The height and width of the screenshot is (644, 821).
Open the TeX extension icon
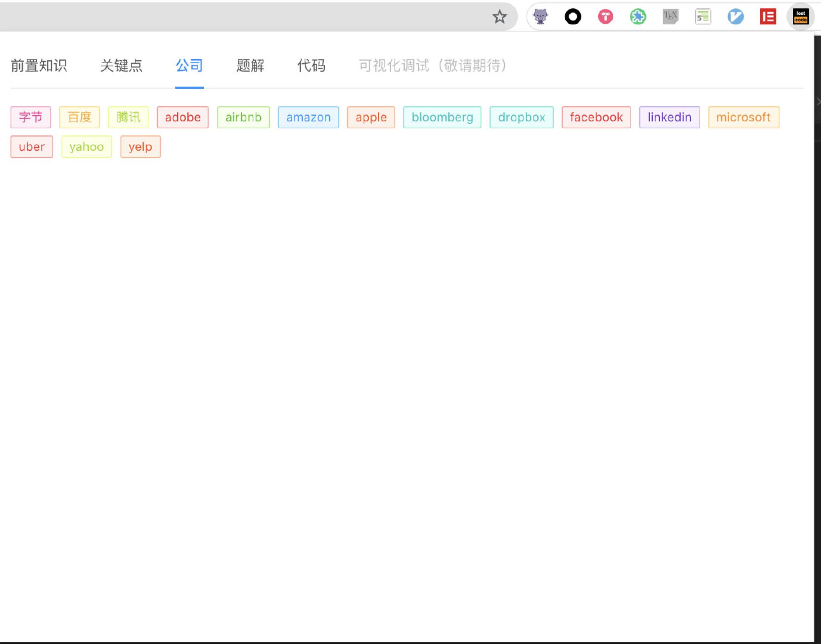pyautogui.click(x=670, y=17)
